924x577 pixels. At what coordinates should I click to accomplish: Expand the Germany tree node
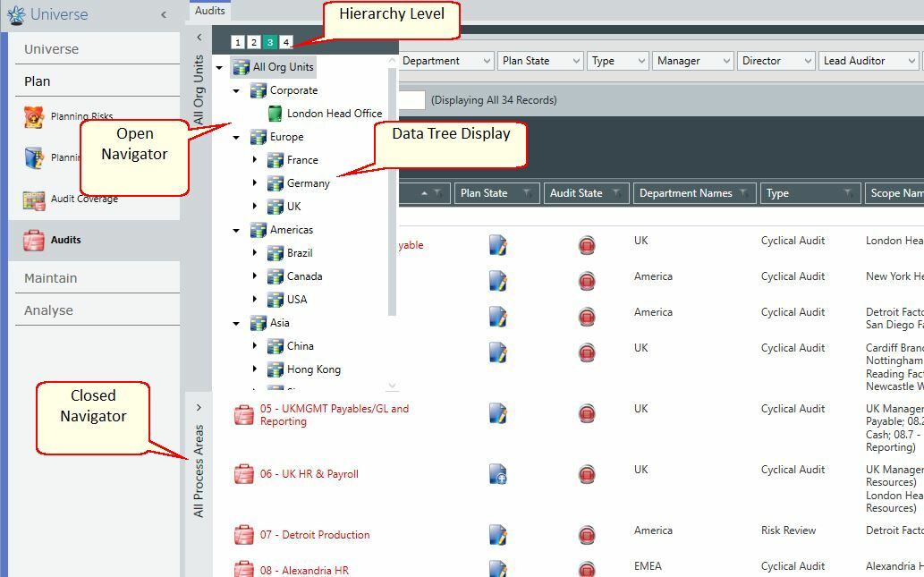point(255,182)
